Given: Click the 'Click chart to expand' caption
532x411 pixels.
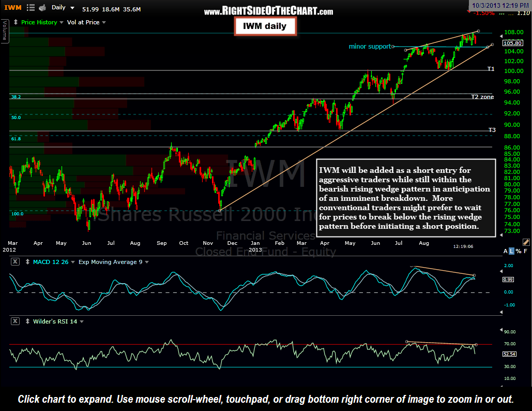Looking at the screenshot, I should pos(266,399).
